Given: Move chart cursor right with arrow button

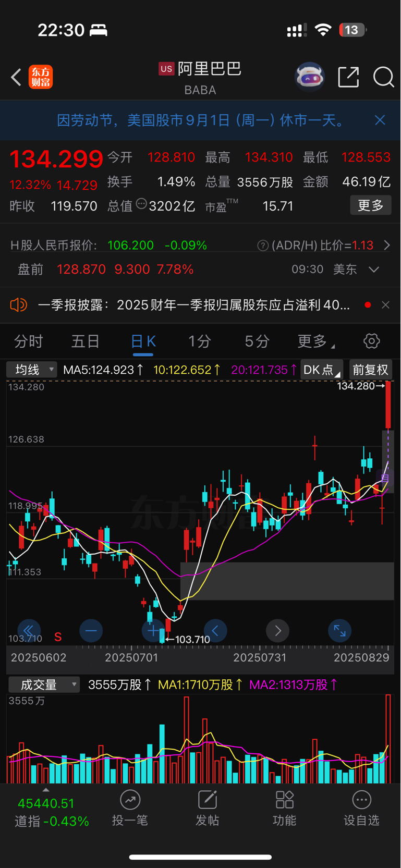Looking at the screenshot, I should (277, 631).
